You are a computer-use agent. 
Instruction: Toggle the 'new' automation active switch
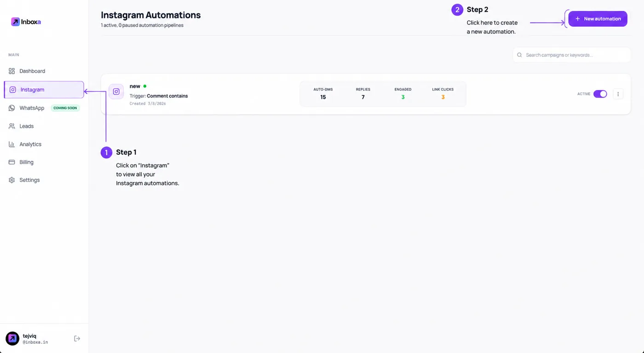(x=600, y=94)
